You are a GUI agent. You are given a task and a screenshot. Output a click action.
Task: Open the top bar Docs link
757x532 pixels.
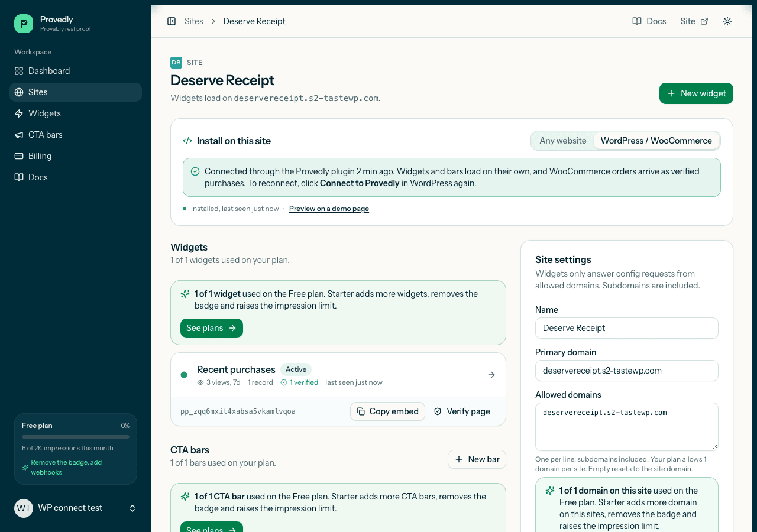649,21
